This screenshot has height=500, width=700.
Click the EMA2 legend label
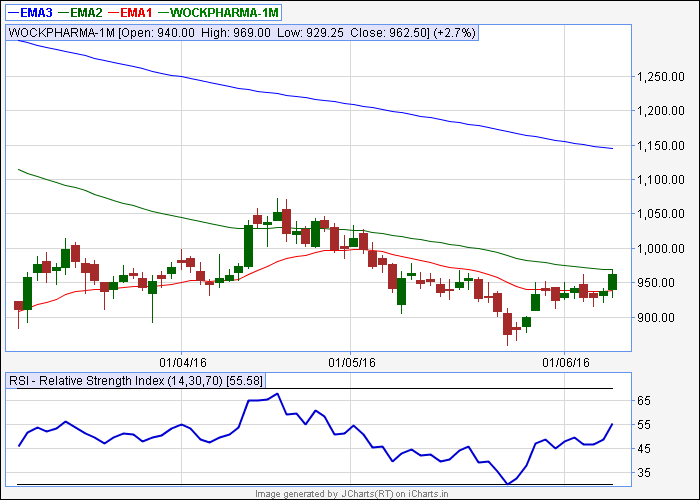80,12
